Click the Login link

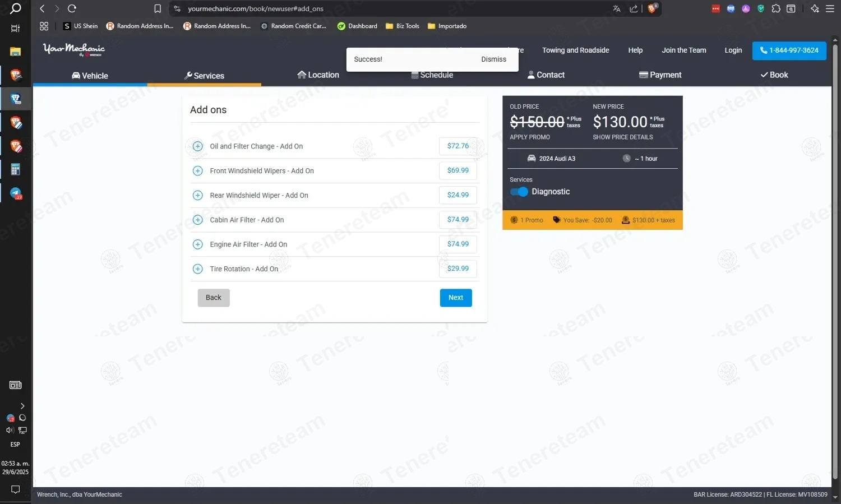tap(733, 50)
